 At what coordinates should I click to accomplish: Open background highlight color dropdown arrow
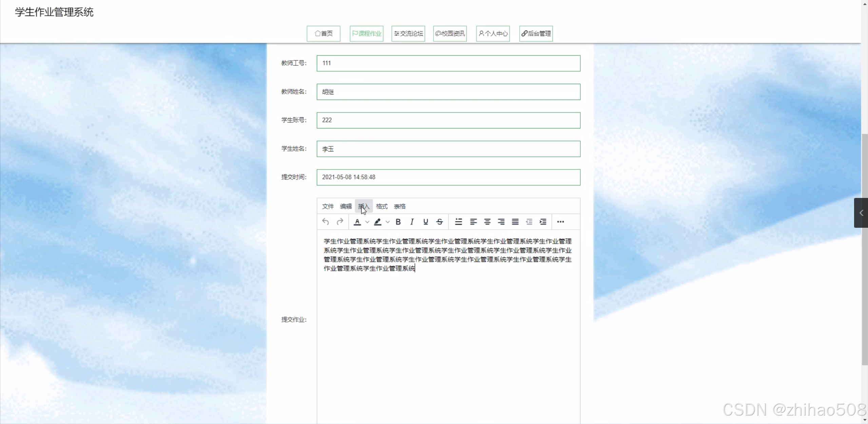tap(388, 222)
